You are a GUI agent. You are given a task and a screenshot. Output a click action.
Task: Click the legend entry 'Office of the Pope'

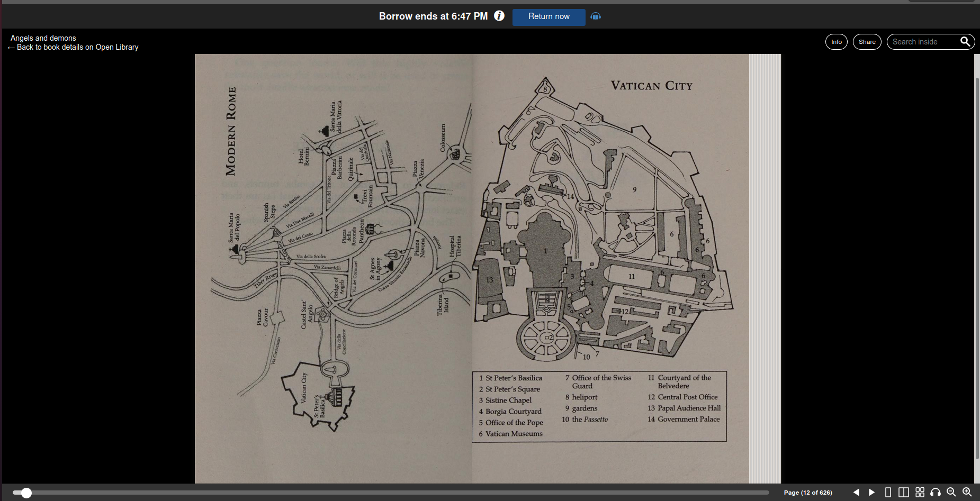click(514, 423)
